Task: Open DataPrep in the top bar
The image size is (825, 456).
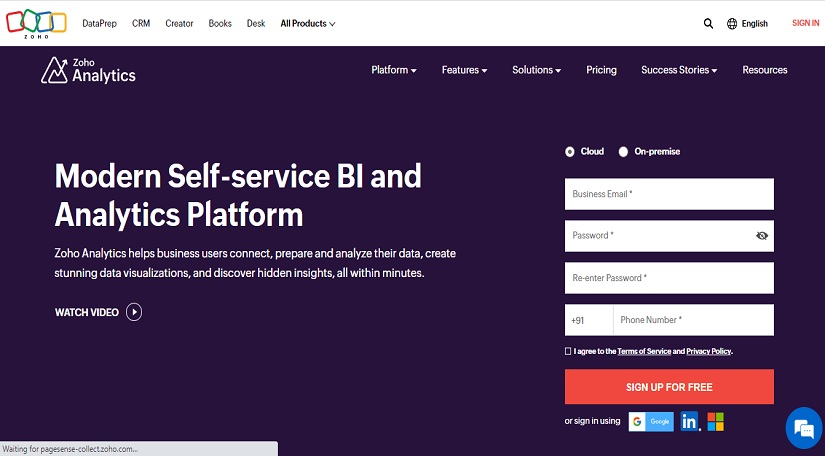Action: [99, 24]
